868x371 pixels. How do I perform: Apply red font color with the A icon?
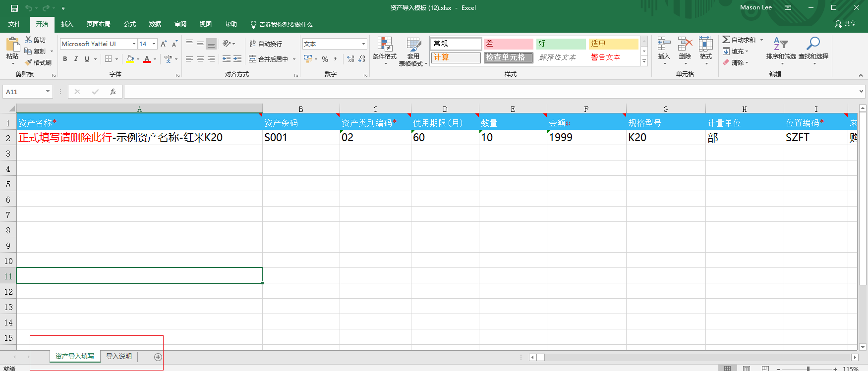click(x=147, y=59)
